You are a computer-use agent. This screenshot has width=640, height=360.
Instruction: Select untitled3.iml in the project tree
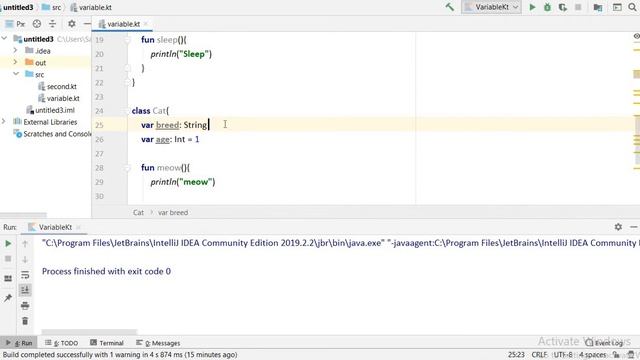pos(51,110)
